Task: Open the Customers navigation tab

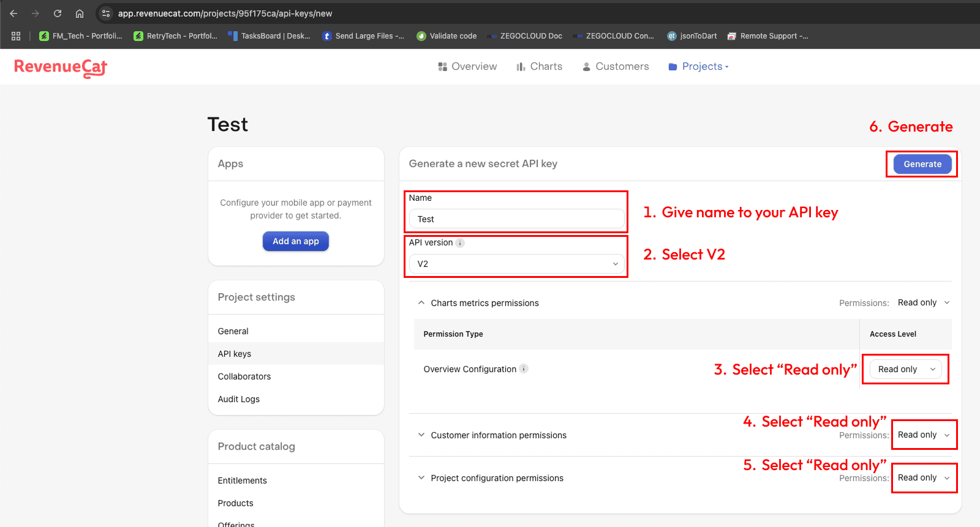Action: [x=615, y=67]
